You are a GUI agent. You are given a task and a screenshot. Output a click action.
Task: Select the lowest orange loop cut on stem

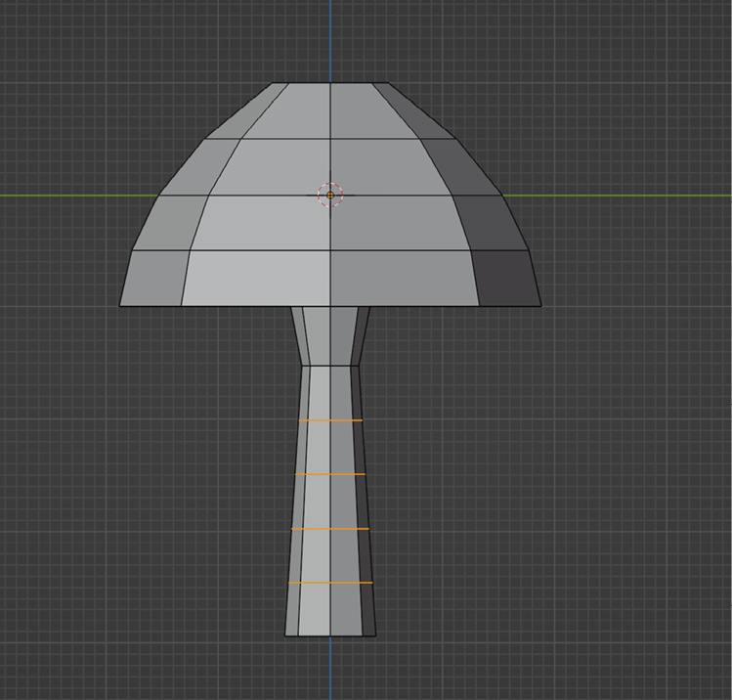click(330, 583)
